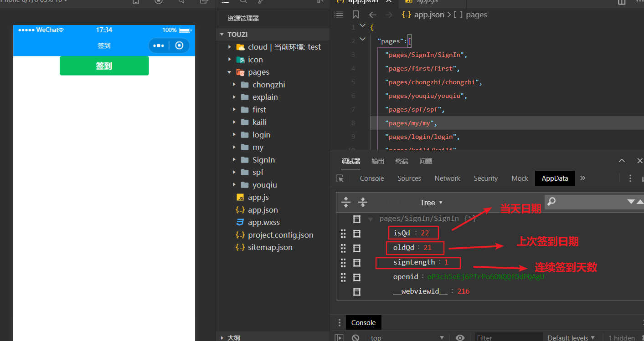Viewport: 644px width, 341px height.
Task: Click collapse all fields icon in AppData
Action: click(x=363, y=202)
